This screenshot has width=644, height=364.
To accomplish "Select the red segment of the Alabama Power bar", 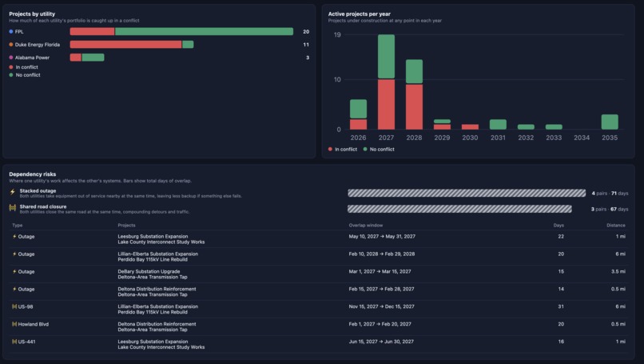I will click(76, 58).
